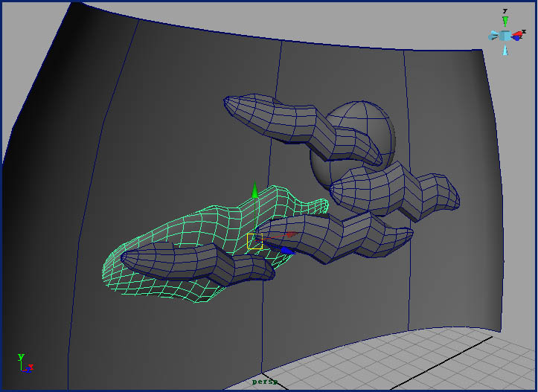Viewport: 538px width, 392px height.
Task: Grab the red X-axis move manipulator handle
Action: (291, 234)
